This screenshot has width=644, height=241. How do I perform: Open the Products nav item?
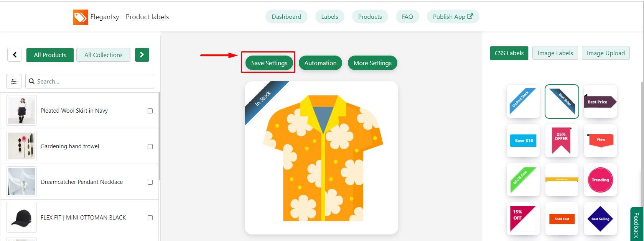370,16
